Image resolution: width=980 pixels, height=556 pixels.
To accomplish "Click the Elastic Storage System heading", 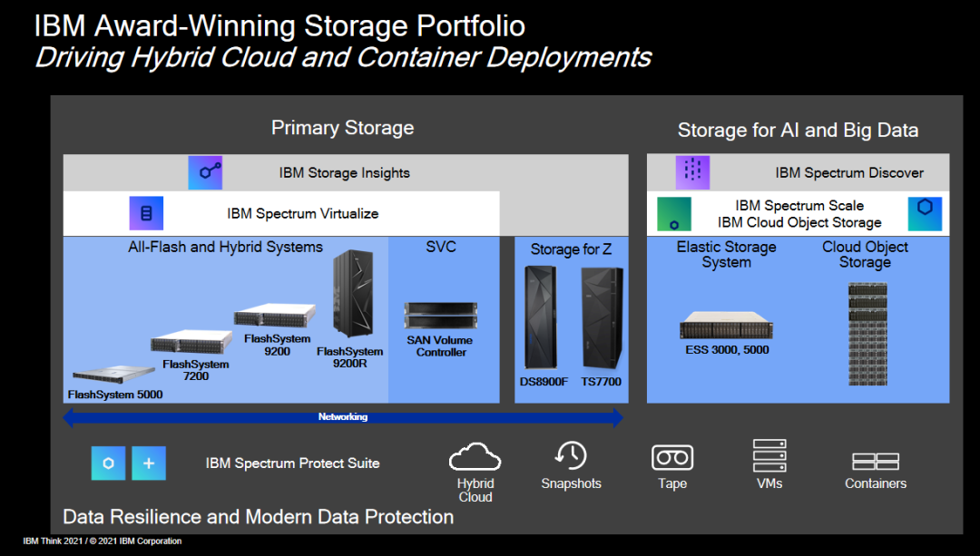I will pos(726,255).
